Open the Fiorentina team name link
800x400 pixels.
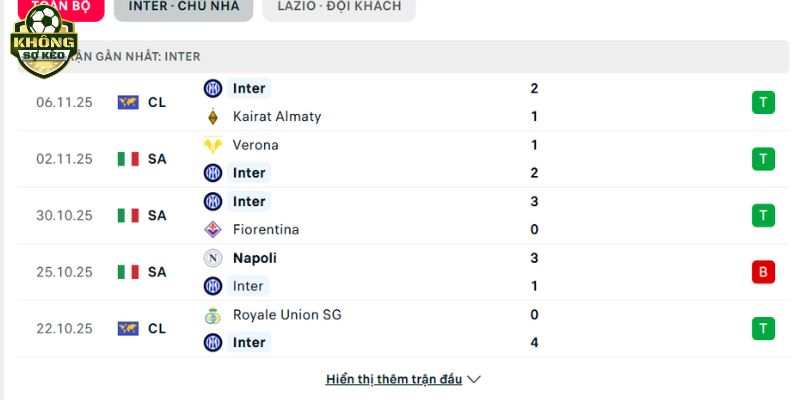265,229
